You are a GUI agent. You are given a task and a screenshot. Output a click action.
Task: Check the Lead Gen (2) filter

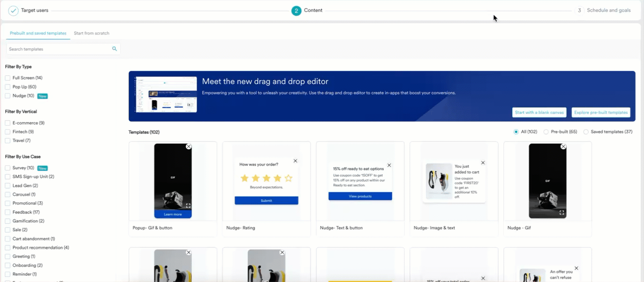8,186
